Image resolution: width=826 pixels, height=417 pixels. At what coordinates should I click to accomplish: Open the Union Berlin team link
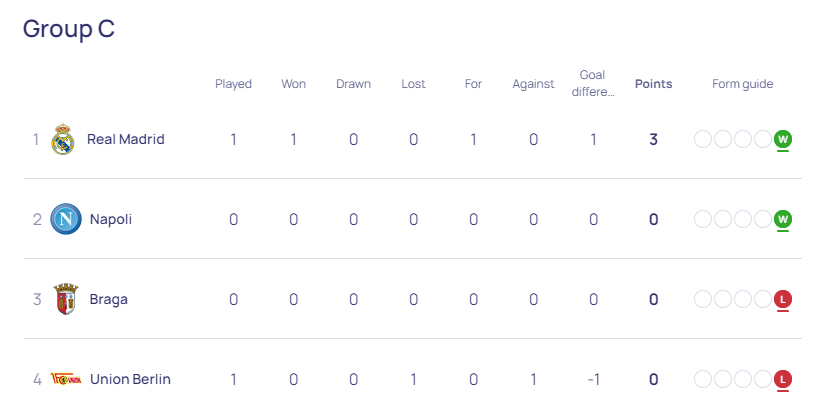(x=130, y=379)
